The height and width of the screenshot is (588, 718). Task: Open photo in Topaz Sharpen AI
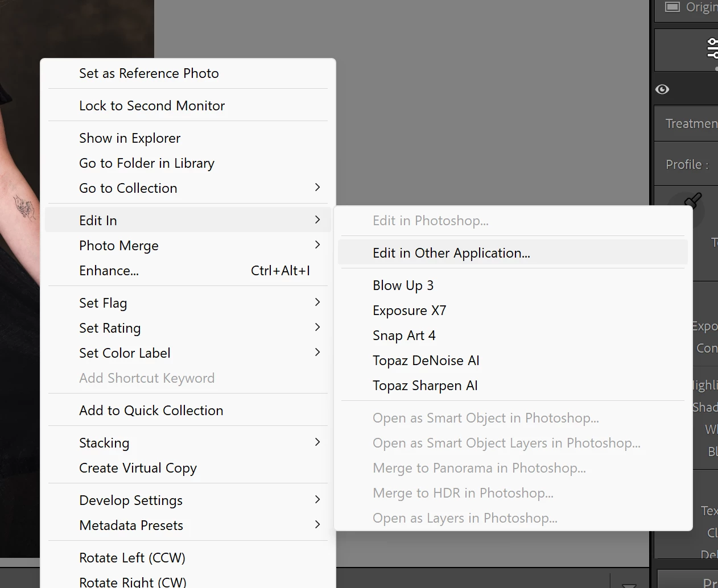(x=513, y=386)
